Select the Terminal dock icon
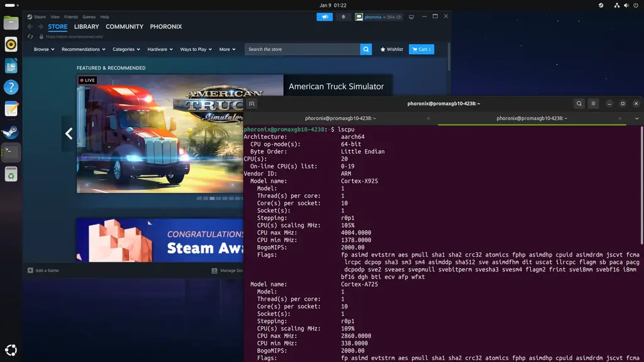 [x=11, y=152]
